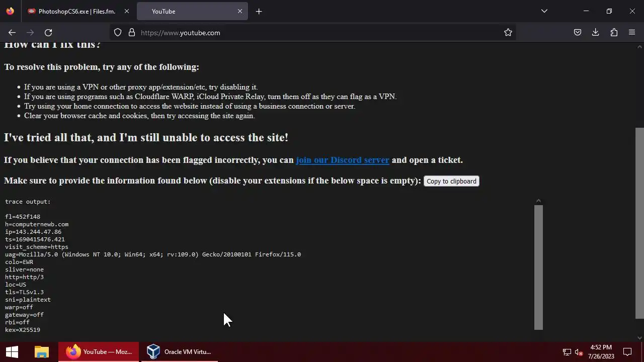This screenshot has width=644, height=362.
Task: Open tracking protection shield info
Action: 118,33
